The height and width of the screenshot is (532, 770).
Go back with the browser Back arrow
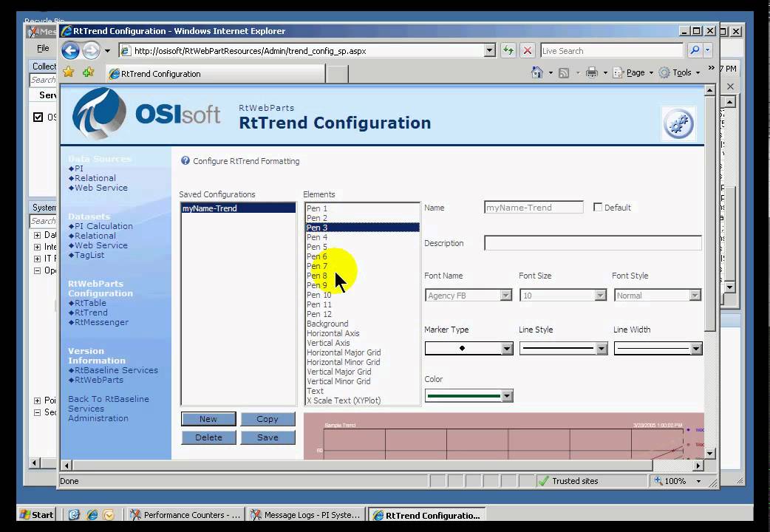pyautogui.click(x=71, y=50)
